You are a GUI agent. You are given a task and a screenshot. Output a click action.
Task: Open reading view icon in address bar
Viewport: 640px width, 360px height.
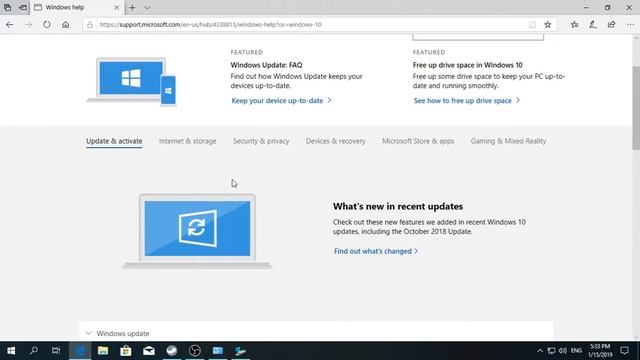(532, 24)
